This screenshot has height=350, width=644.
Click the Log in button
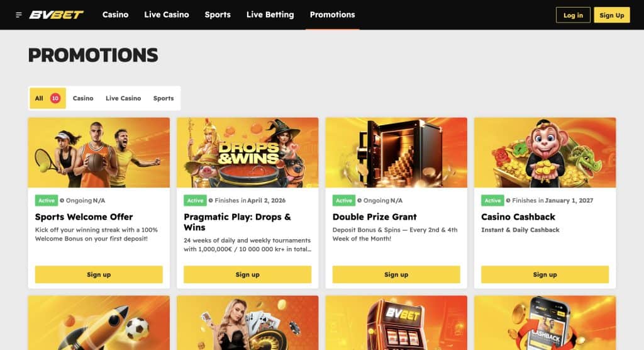pyautogui.click(x=573, y=15)
